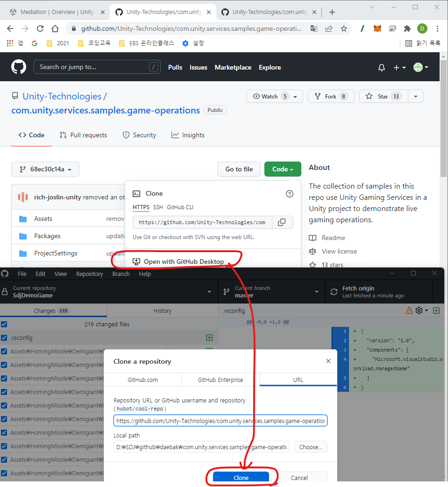Switch to the History tab
Viewport: 448px width, 487px height.
pyautogui.click(x=163, y=311)
